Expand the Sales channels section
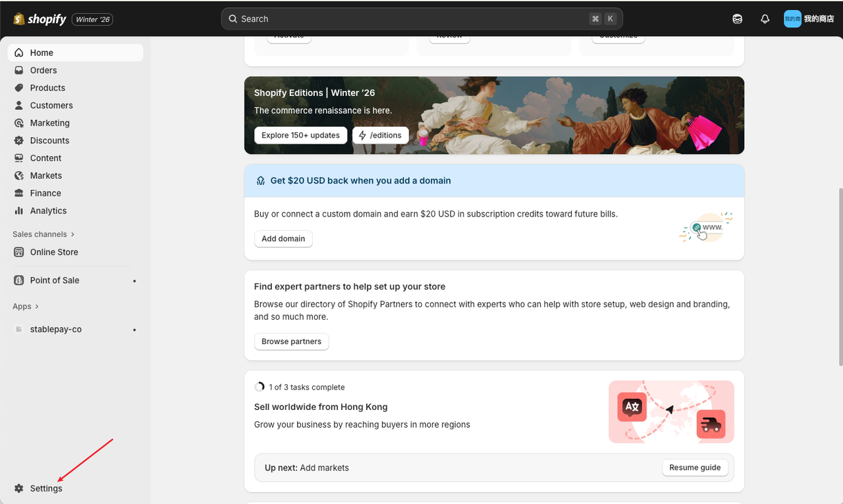 (43, 234)
